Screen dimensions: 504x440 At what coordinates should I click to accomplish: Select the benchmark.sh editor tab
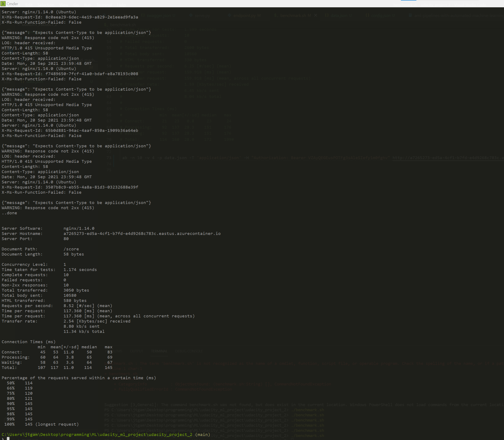point(294,15)
